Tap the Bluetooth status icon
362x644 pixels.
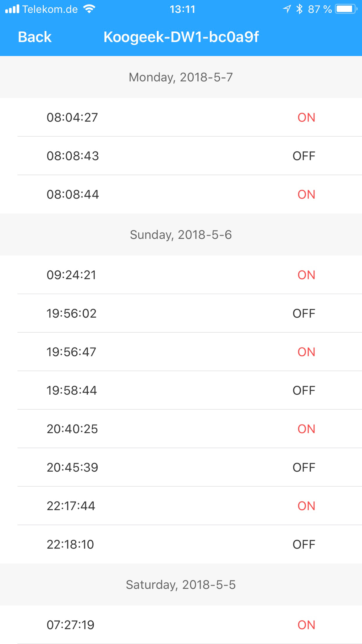(299, 9)
